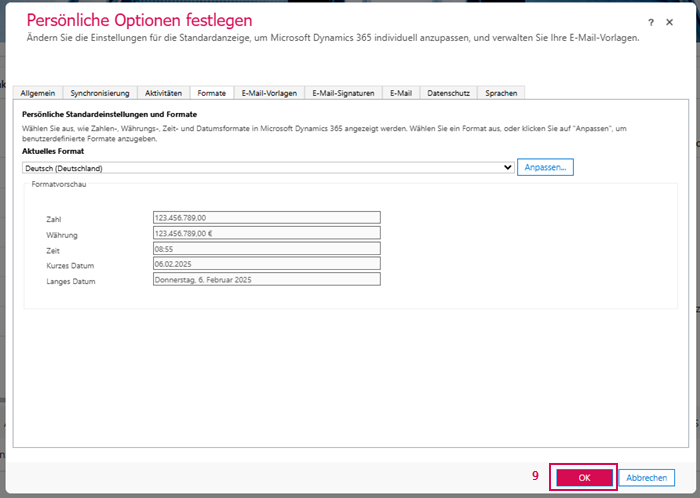Confirm settings with the OK button
The height and width of the screenshot is (498, 700).
coord(584,478)
